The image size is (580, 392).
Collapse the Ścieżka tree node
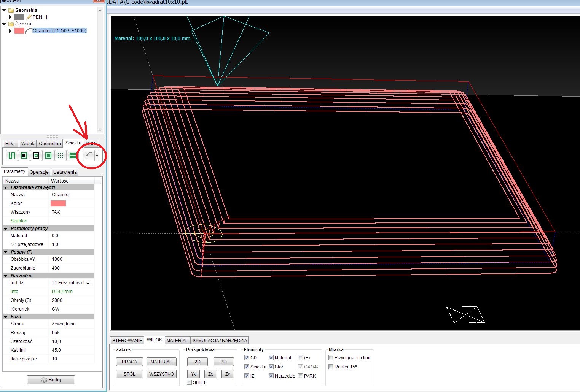pyautogui.click(x=4, y=24)
